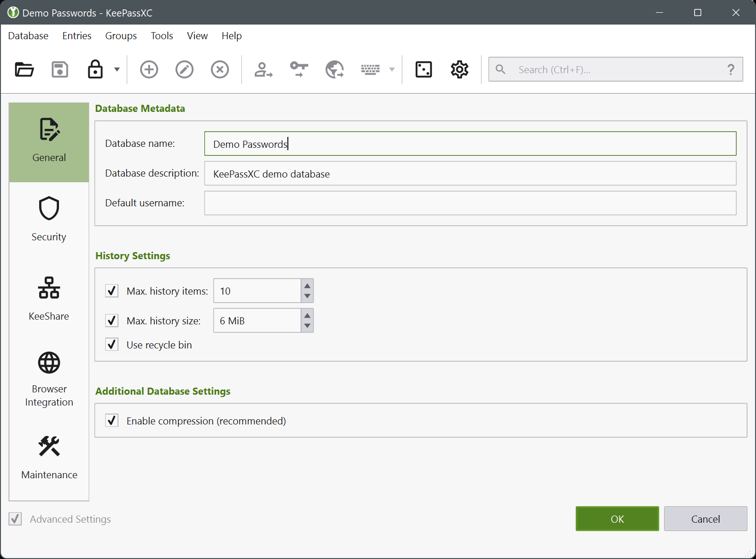The width and height of the screenshot is (756, 559).
Task: Click the Lock Database padlock icon
Action: pos(95,69)
